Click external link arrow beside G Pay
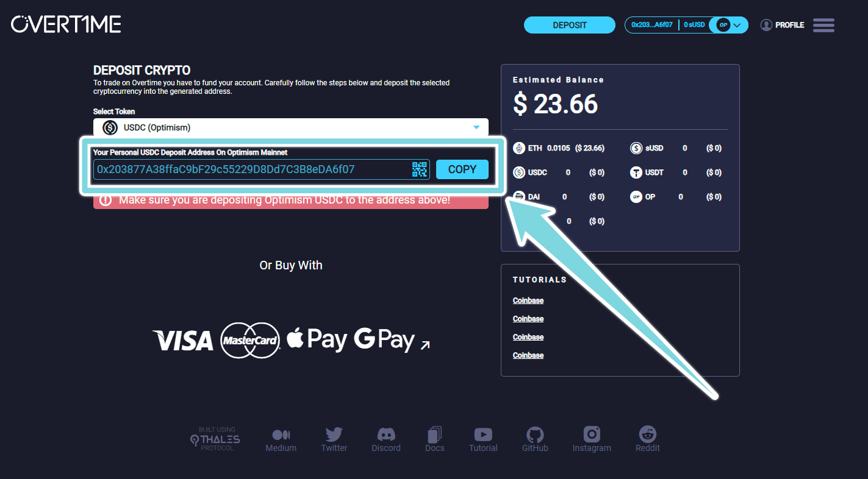Viewport: 868px width, 479px height. [426, 346]
